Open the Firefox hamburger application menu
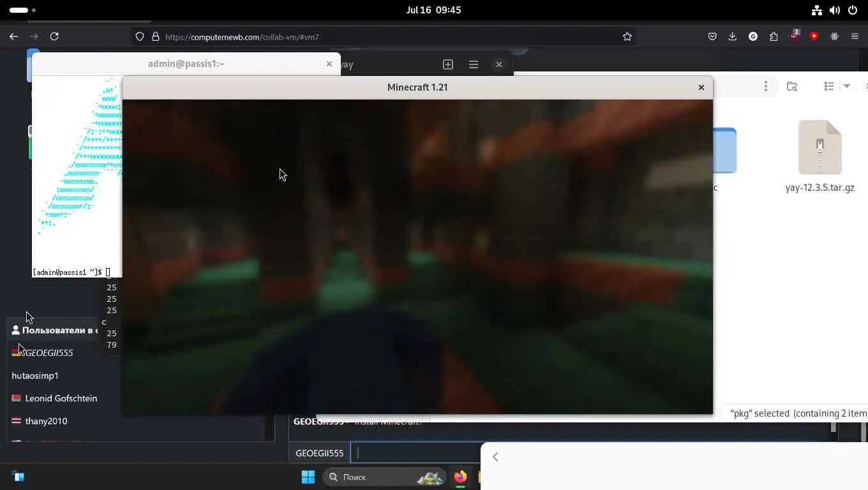Image resolution: width=868 pixels, height=490 pixels. click(x=855, y=36)
